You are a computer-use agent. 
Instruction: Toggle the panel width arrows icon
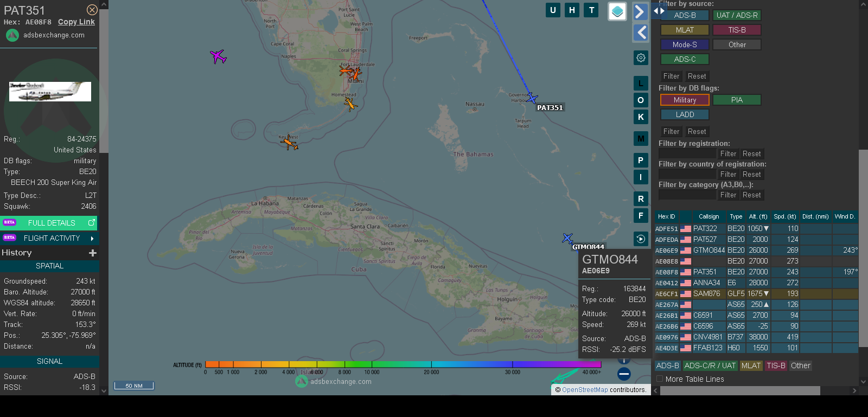pos(659,11)
